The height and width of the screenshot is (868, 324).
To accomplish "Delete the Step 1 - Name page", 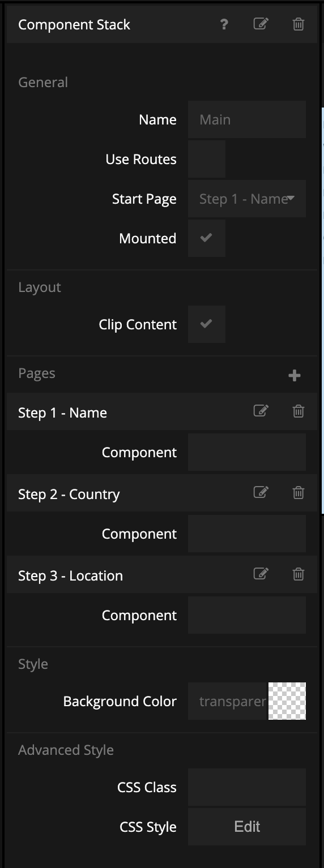I will 299,411.
